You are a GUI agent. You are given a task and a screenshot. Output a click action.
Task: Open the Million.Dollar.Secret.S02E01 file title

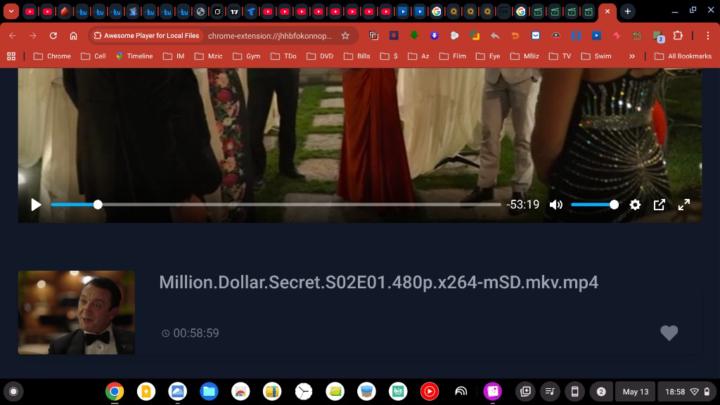click(379, 282)
